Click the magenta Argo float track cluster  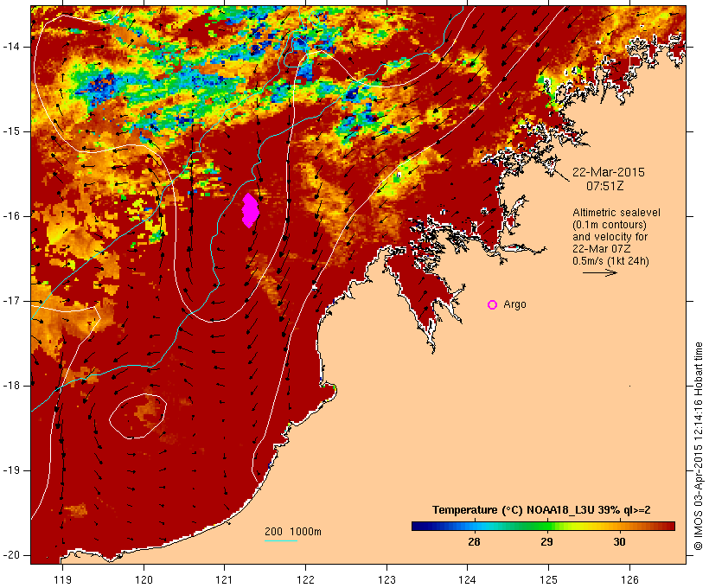coord(250,210)
